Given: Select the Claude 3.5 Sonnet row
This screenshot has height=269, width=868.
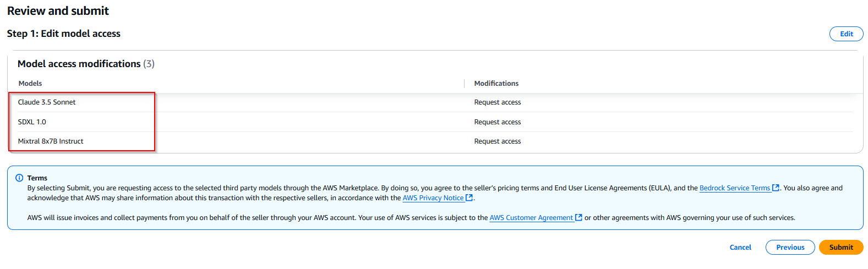Looking at the screenshot, I should [x=47, y=102].
